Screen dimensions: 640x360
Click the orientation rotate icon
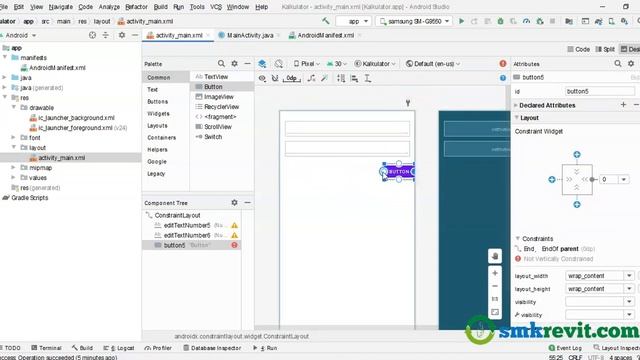point(279,64)
